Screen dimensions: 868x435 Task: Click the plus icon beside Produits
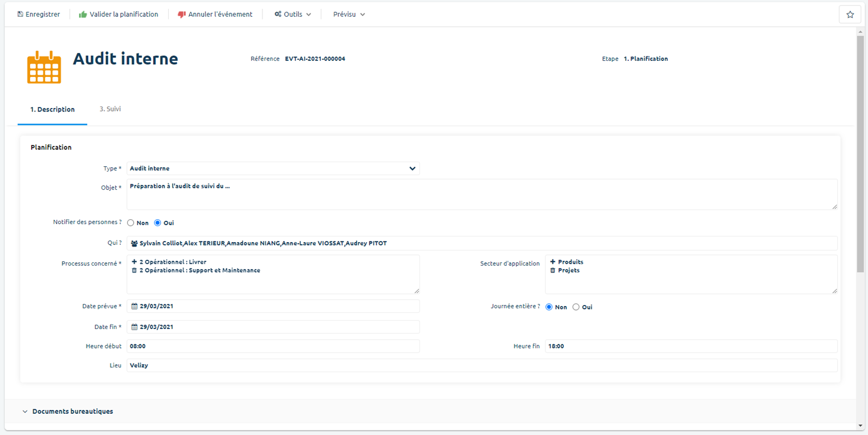553,262
